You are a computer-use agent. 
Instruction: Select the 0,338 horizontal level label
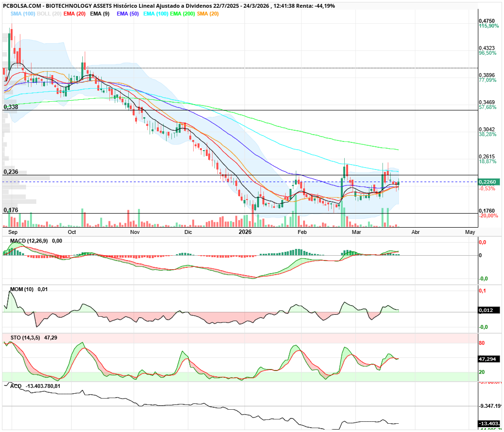[x=11, y=107]
